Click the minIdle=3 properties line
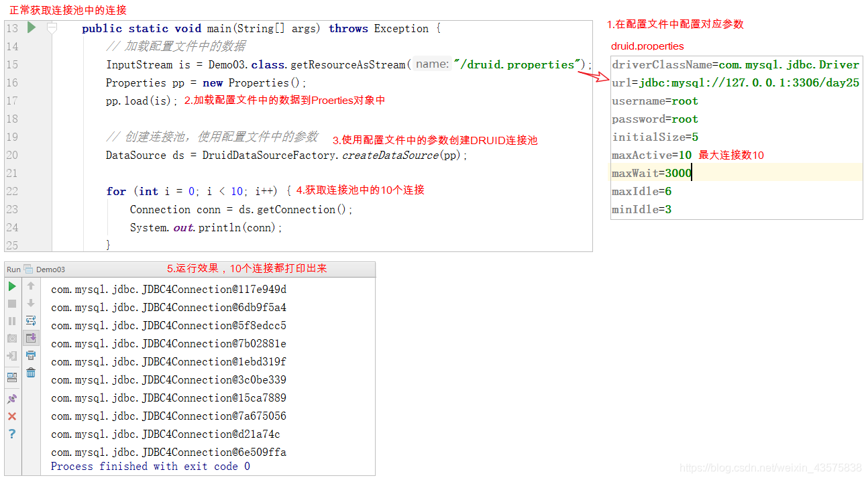The width and height of the screenshot is (868, 480). [641, 210]
